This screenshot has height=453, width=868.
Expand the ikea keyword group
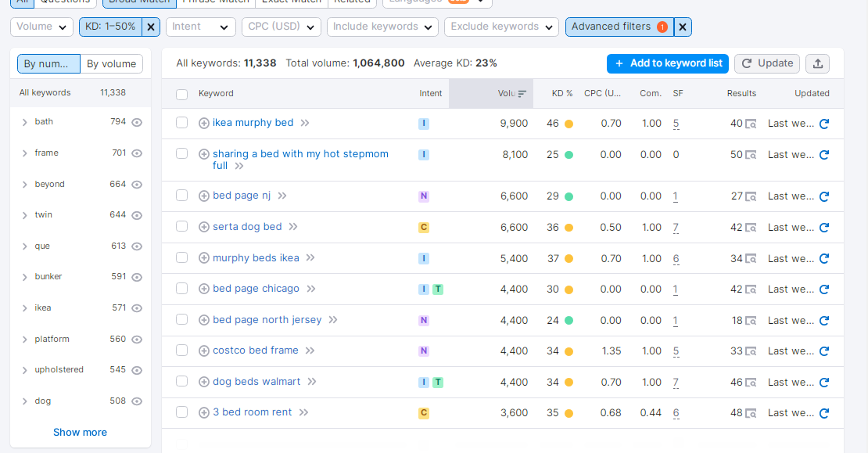pyautogui.click(x=24, y=308)
